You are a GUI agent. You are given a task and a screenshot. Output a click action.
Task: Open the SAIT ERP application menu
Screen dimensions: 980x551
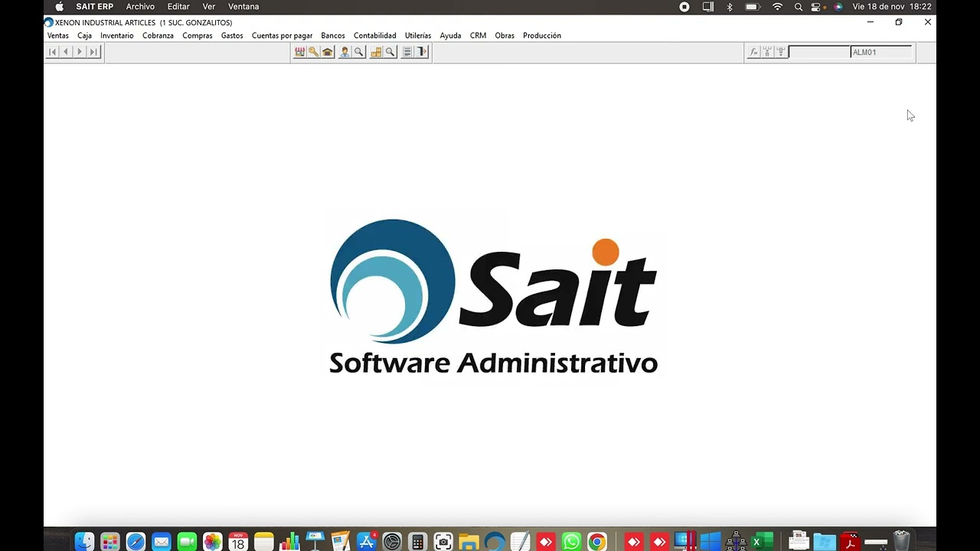(95, 7)
